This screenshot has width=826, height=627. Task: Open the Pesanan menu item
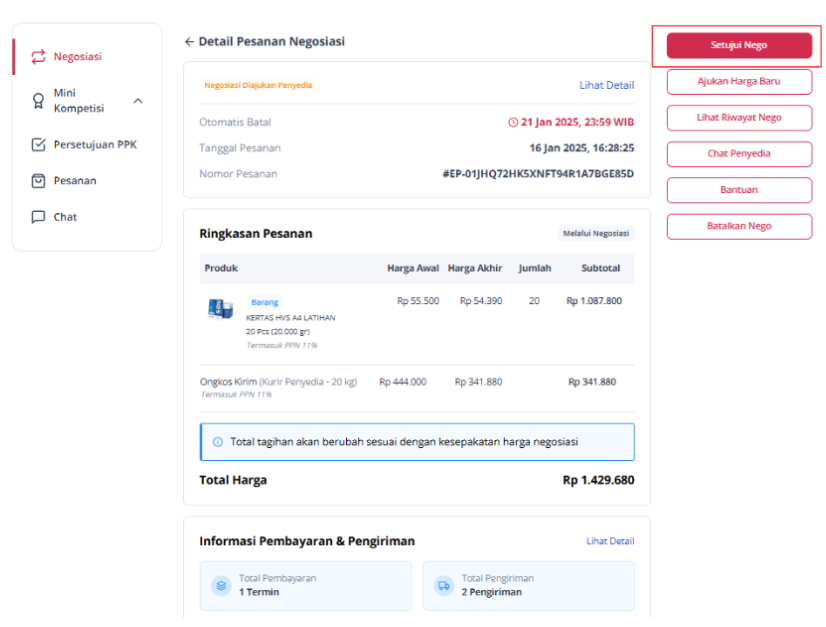(x=75, y=181)
